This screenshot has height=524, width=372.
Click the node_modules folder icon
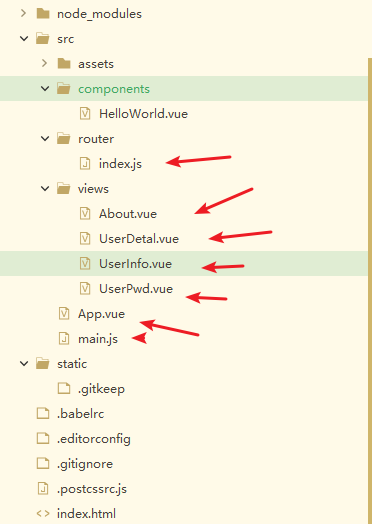click(x=43, y=14)
